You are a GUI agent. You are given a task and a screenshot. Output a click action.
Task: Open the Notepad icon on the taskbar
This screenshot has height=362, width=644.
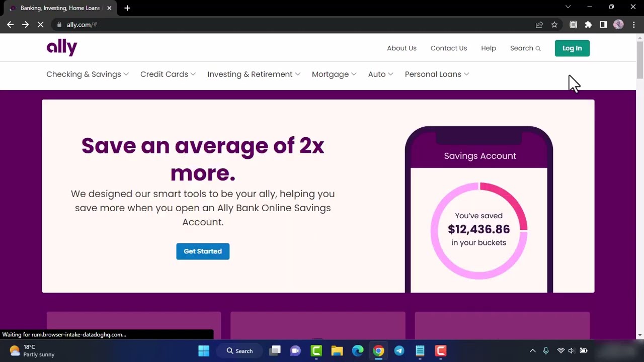tap(420, 351)
